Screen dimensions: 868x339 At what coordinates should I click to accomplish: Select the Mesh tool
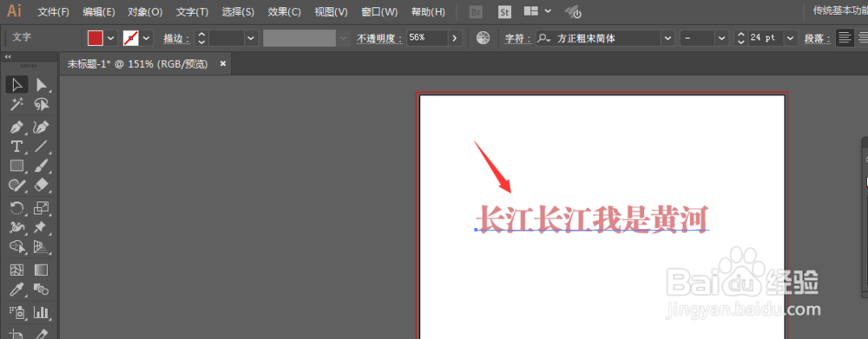[x=17, y=270]
